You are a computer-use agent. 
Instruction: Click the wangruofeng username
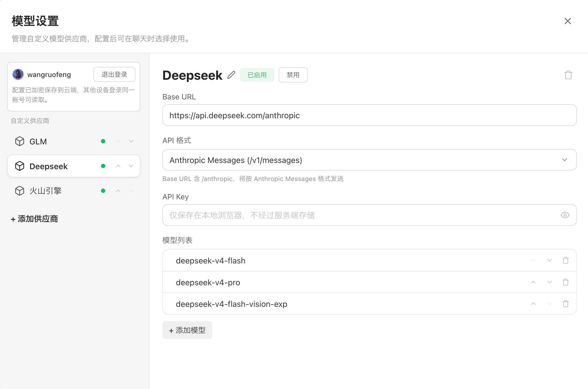(49, 75)
